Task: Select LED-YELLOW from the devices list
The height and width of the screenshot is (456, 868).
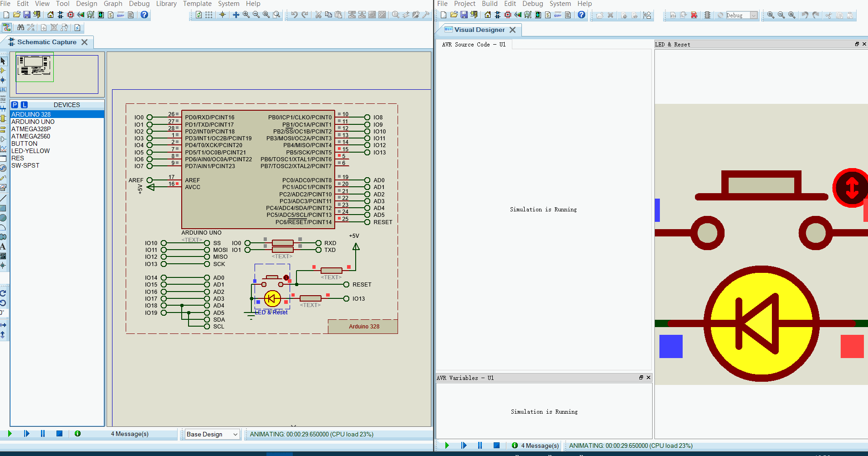Action: coord(31,151)
